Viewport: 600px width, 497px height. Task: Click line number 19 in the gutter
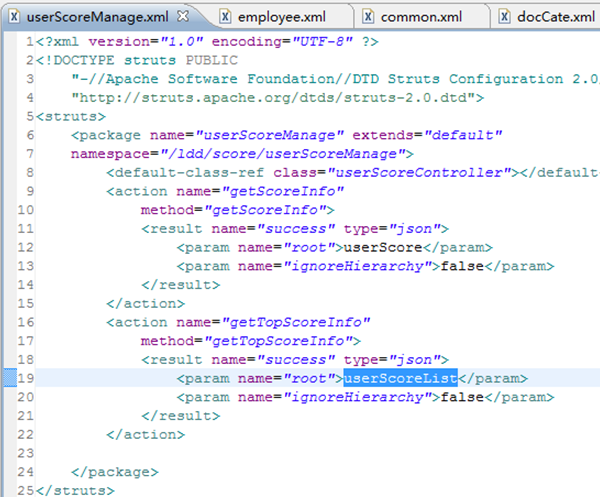tap(26, 378)
